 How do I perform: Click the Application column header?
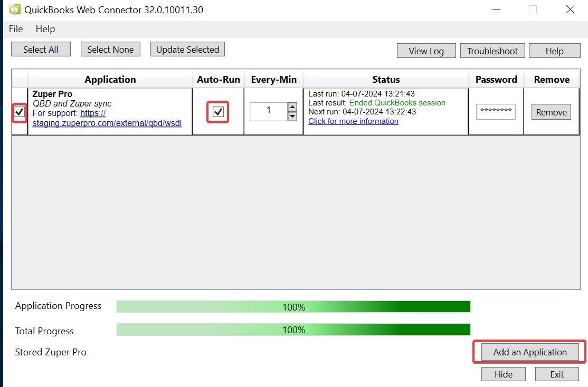(110, 80)
